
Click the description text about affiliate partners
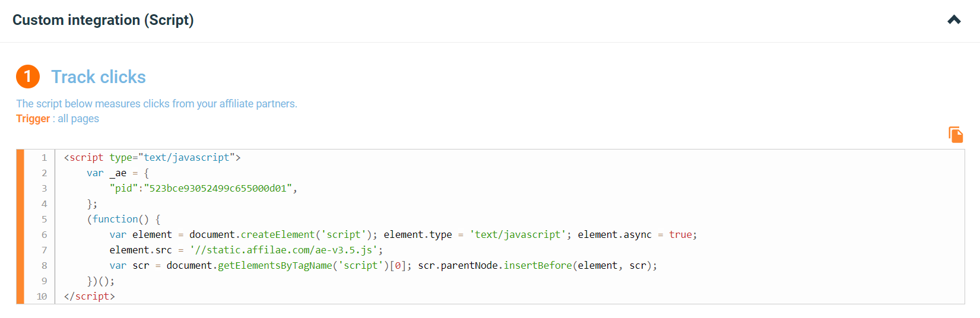coord(157,104)
